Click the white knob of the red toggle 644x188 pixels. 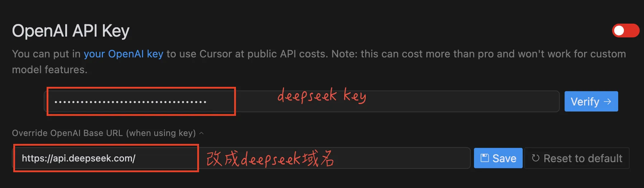point(619,30)
